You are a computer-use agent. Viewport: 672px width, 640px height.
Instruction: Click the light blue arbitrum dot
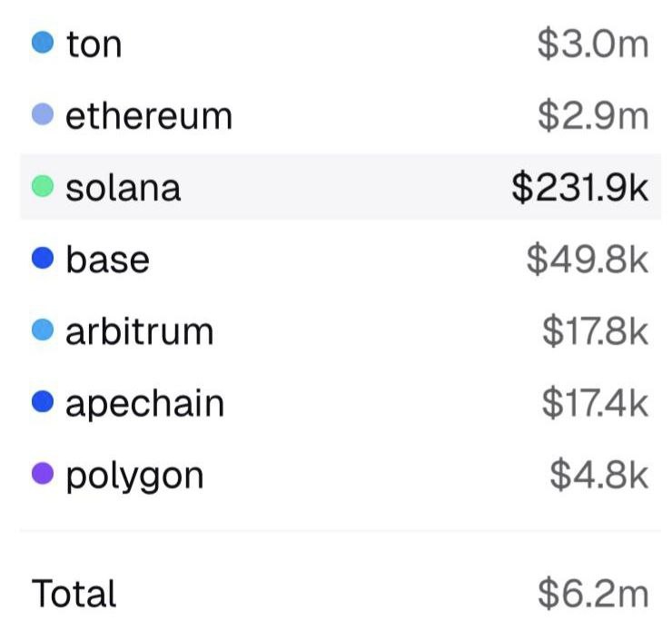[43, 330]
